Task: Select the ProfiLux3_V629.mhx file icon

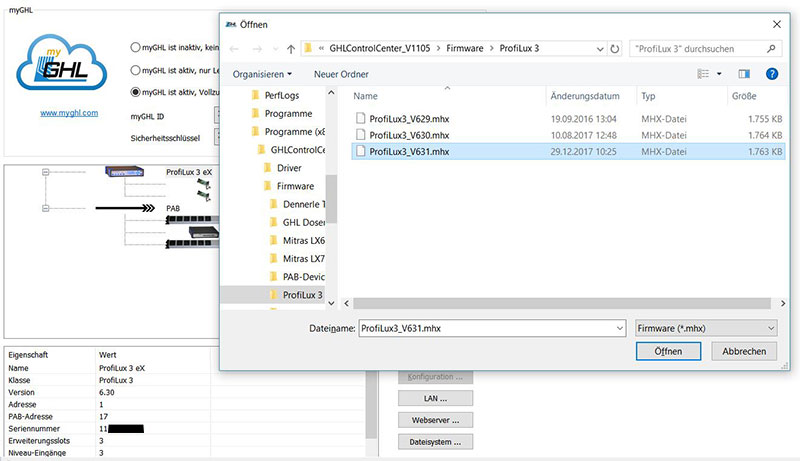Action: click(x=361, y=117)
